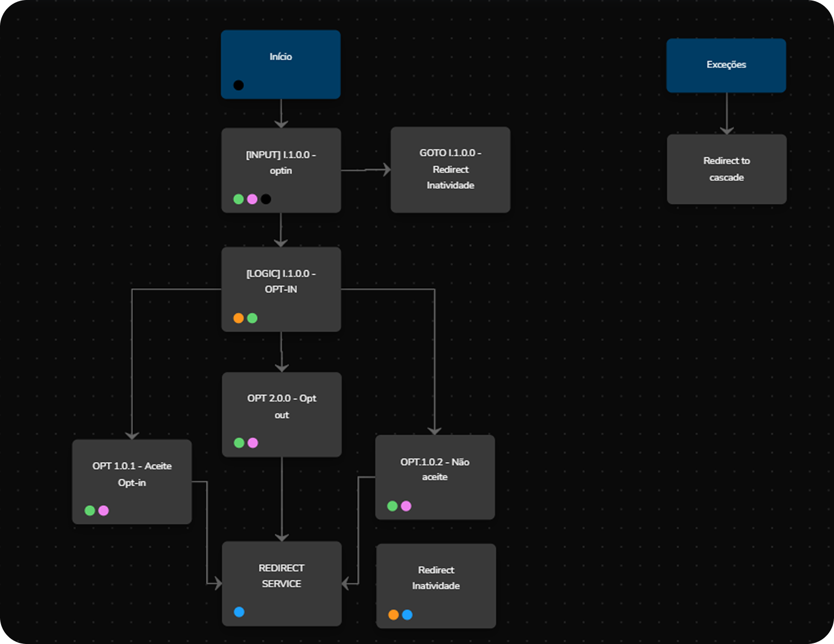Click the blue dot in the REDIRECT SERVICE node
Image resolution: width=834 pixels, height=644 pixels.
coord(239,612)
